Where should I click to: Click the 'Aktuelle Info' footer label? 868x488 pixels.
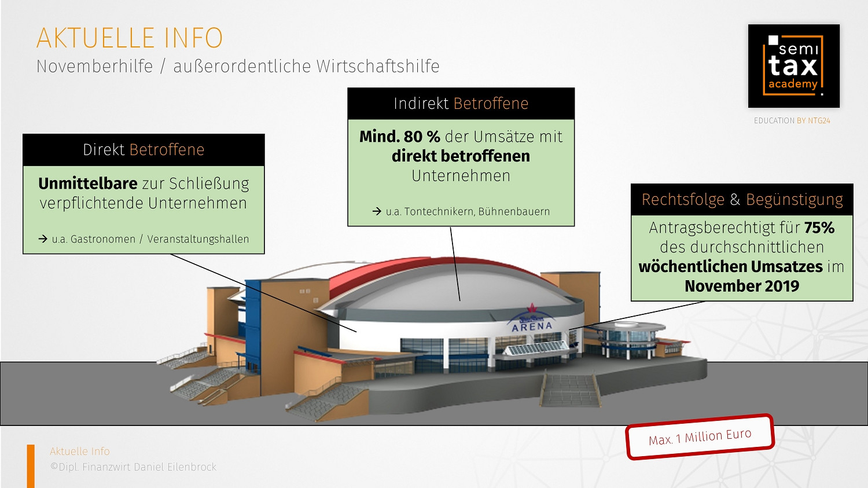point(80,451)
